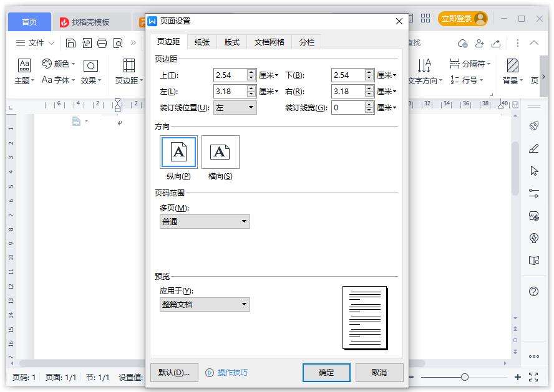
Task: Select the arrow cursor tool in right sidebar
Action: 533,171
